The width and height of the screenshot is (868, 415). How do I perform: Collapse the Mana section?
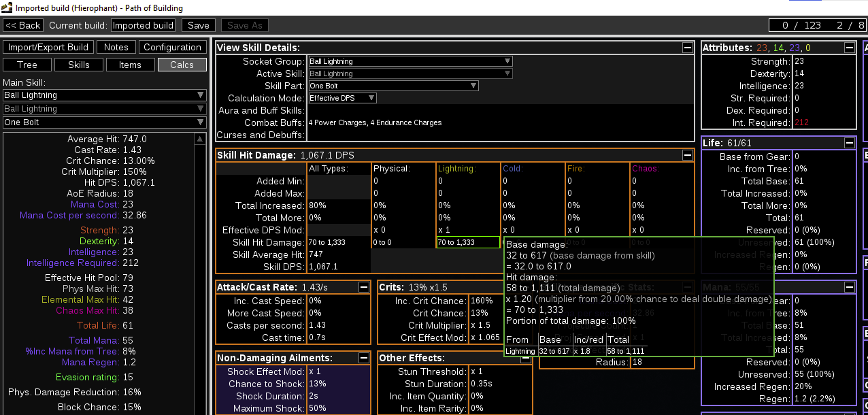pos(850,287)
